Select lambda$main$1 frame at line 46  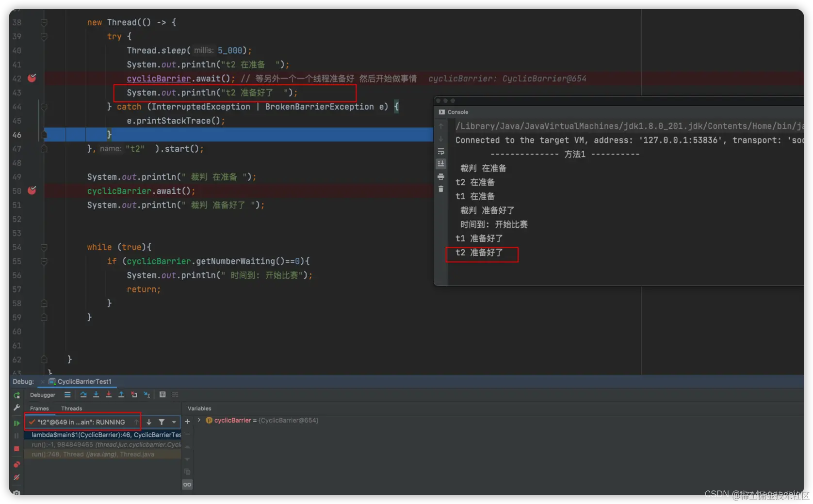[x=103, y=435]
